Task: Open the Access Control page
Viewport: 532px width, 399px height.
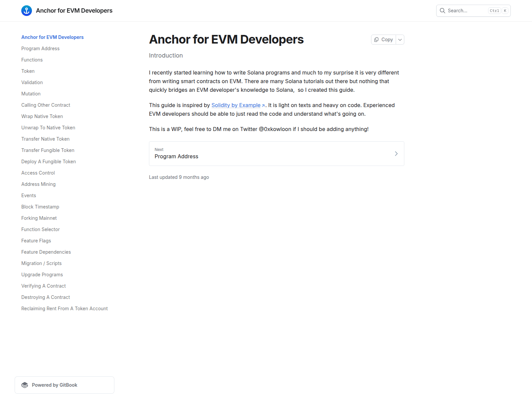Action: 38,173
